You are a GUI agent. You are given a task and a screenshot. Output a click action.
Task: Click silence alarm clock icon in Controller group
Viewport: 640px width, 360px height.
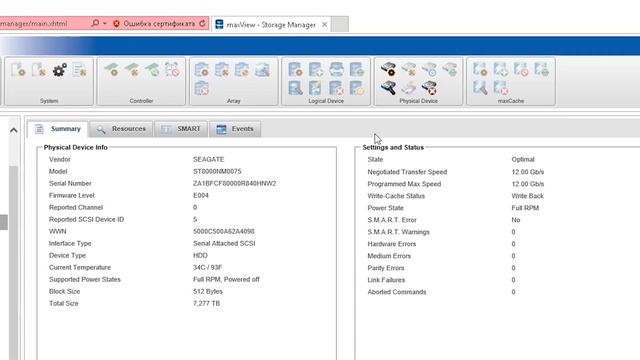(x=172, y=70)
